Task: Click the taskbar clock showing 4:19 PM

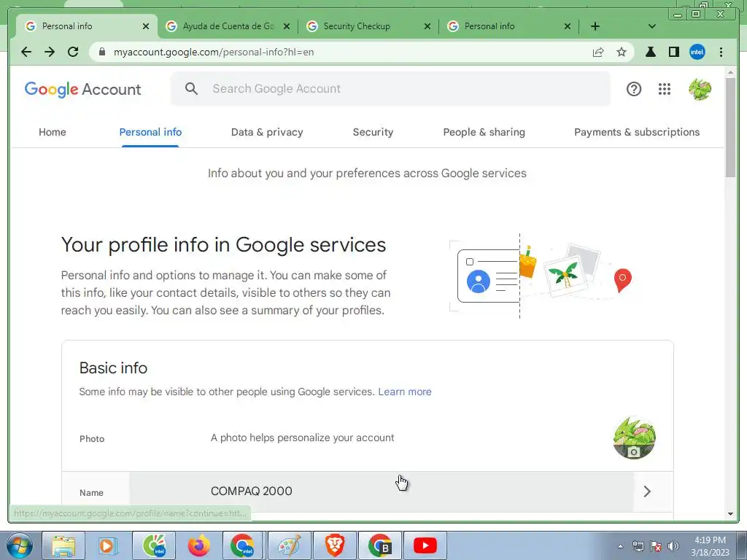Action: coord(710,546)
